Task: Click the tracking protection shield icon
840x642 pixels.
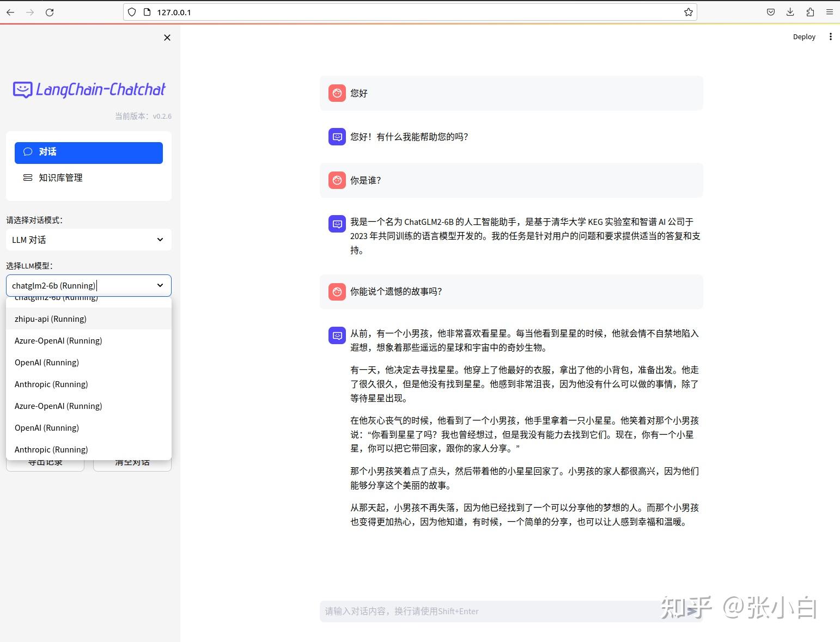Action: click(132, 12)
